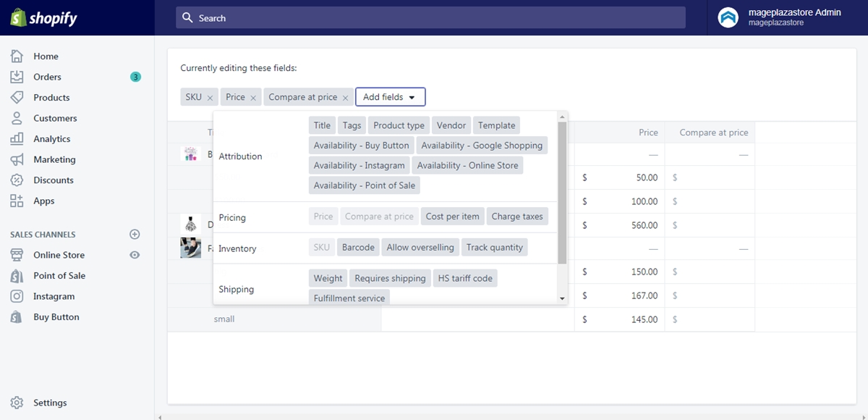Open the Instagram sales channel
868x420 pixels.
pyautogui.click(x=54, y=296)
